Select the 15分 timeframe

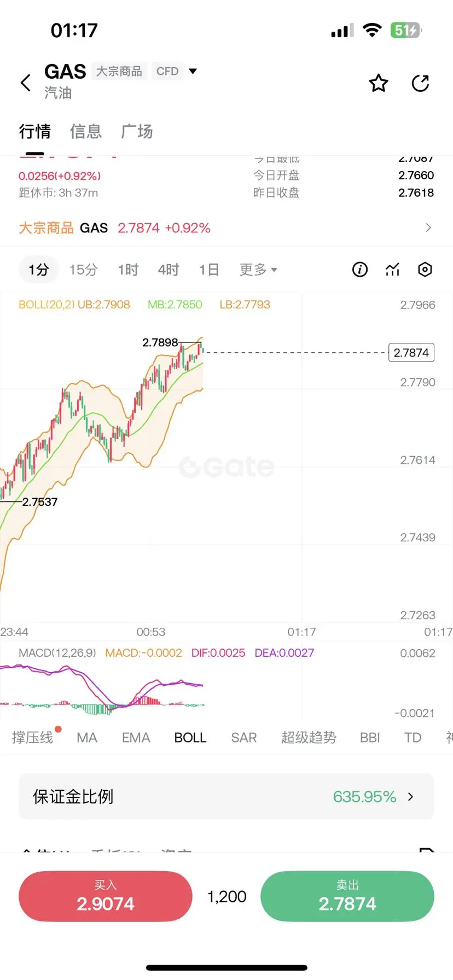[x=84, y=270]
